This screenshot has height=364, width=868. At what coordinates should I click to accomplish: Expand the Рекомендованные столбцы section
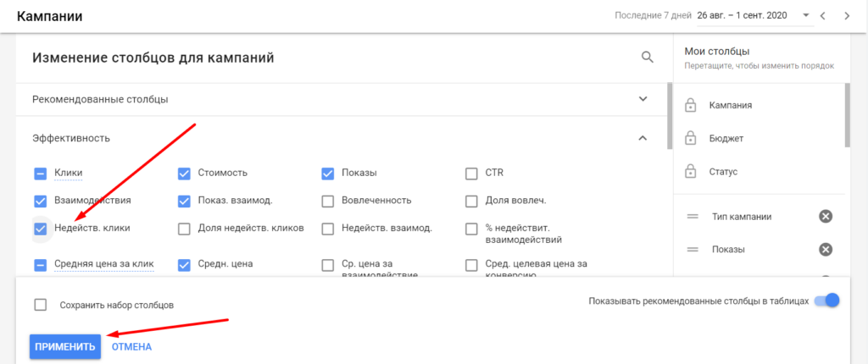click(643, 99)
